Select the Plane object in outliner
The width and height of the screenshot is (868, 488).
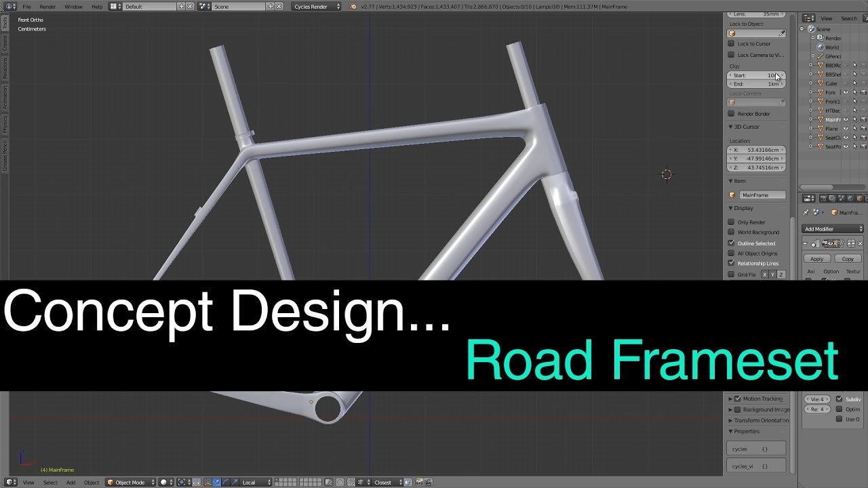[x=831, y=129]
